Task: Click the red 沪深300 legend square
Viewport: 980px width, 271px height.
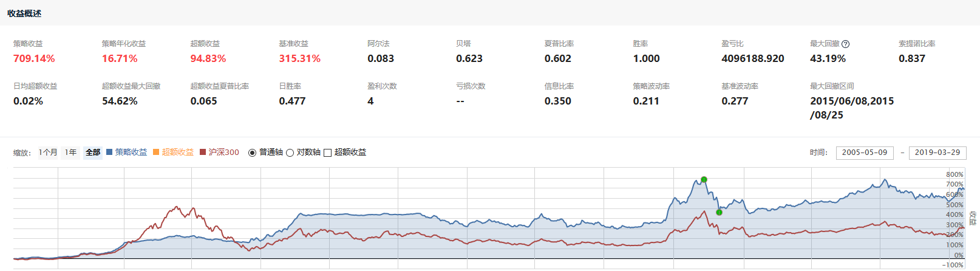Action: 203,153
